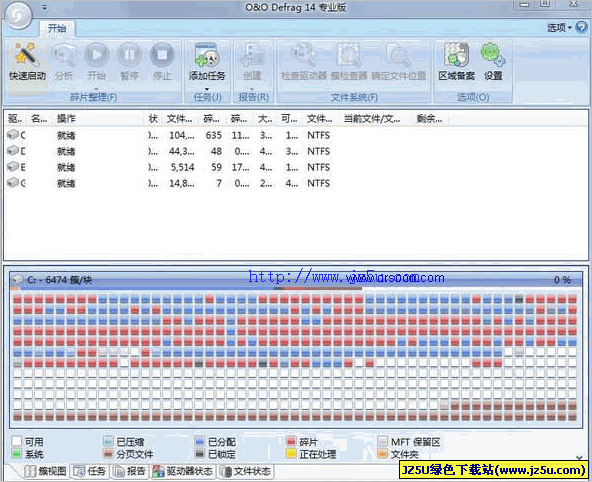This screenshot has height=482, width=592.
Task: Click the 分页文件 paging file legend swatch
Action: (108, 453)
